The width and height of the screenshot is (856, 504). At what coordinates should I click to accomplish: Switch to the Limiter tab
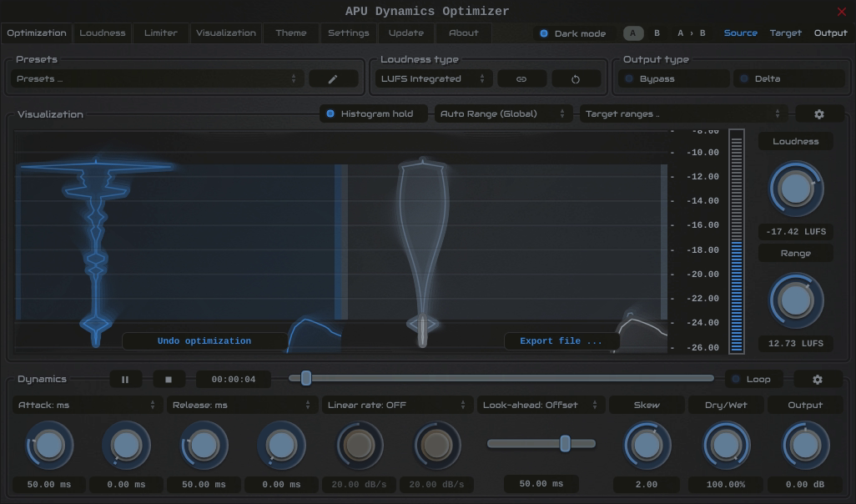point(160,33)
